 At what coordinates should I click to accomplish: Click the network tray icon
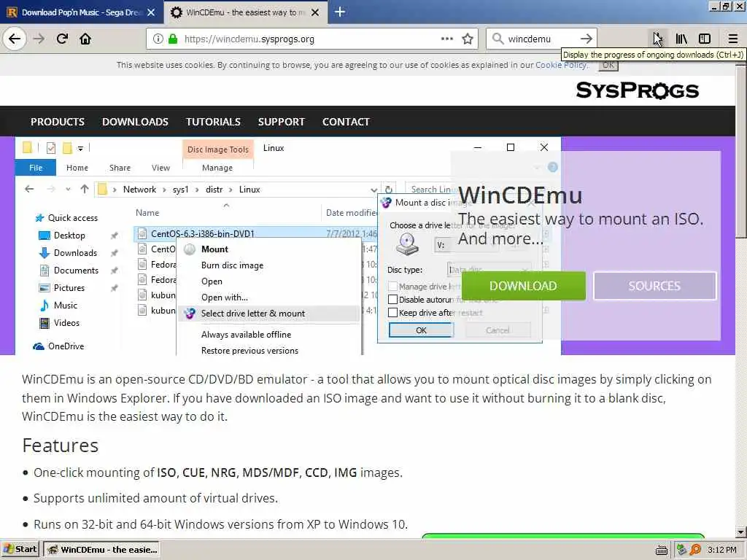click(x=682, y=550)
